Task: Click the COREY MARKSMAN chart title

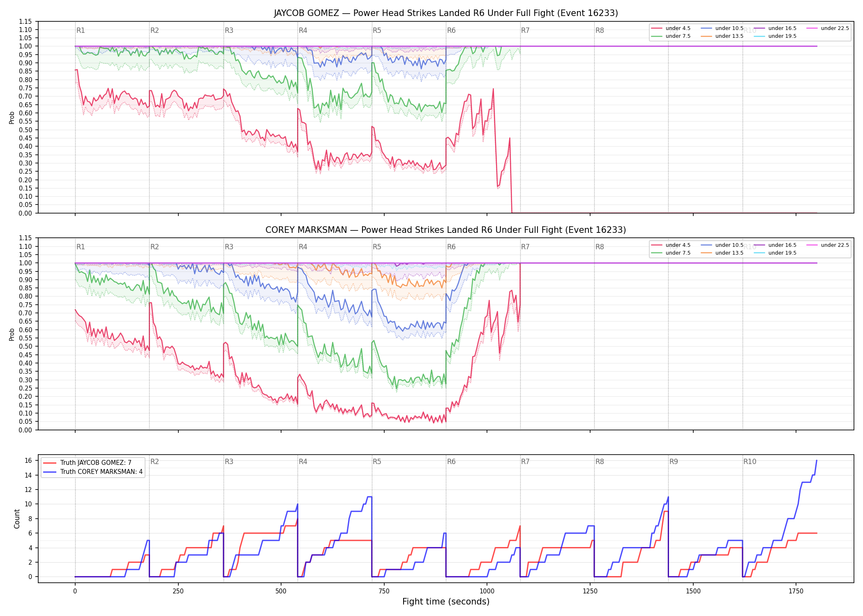Action: pos(446,230)
